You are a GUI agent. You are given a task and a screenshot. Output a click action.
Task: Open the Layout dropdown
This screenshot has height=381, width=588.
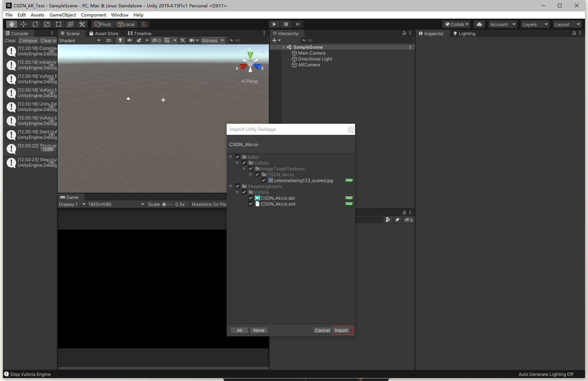tap(567, 24)
